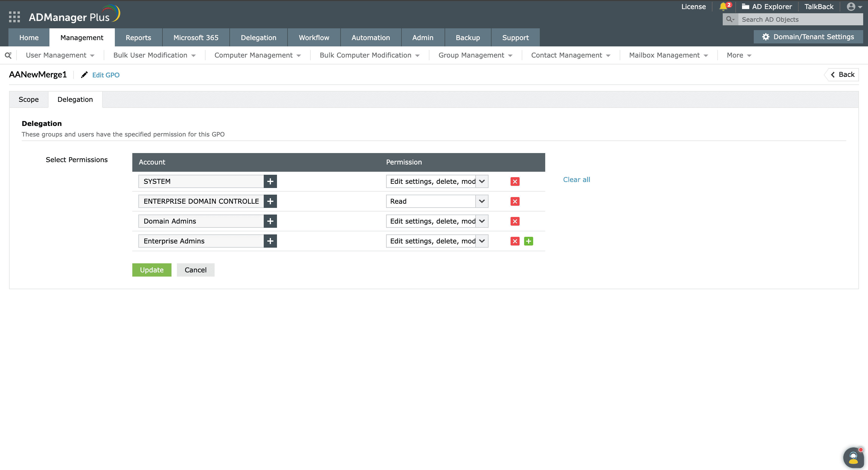Expand the Group Management dropdown
This screenshot has width=868, height=470.
pos(475,55)
